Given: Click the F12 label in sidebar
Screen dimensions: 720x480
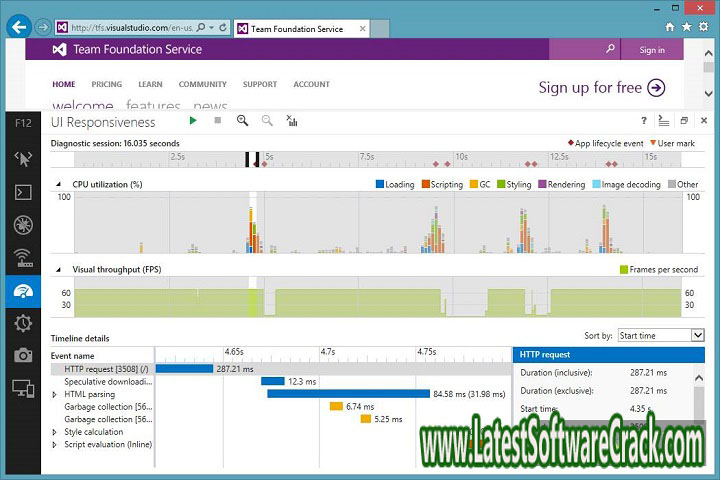Looking at the screenshot, I should (x=23, y=123).
